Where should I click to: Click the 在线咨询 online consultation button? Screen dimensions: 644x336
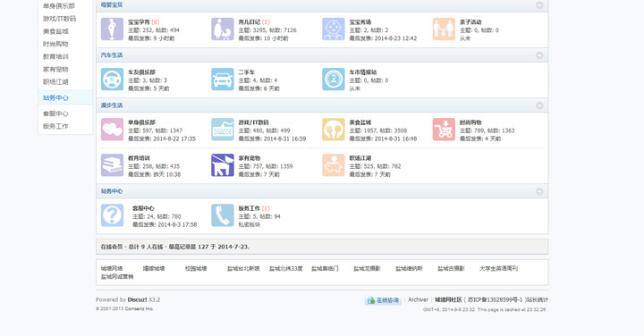(383, 300)
